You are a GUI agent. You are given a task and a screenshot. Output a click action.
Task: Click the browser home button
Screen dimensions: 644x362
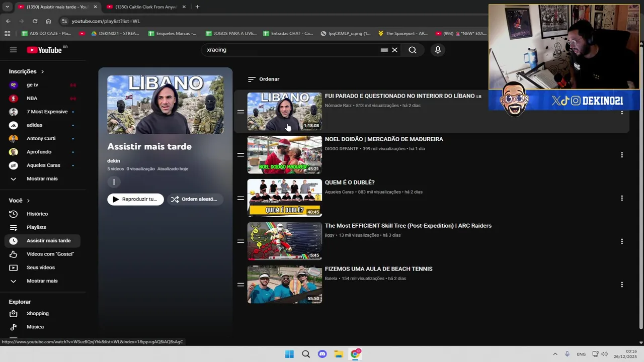[x=48, y=21]
